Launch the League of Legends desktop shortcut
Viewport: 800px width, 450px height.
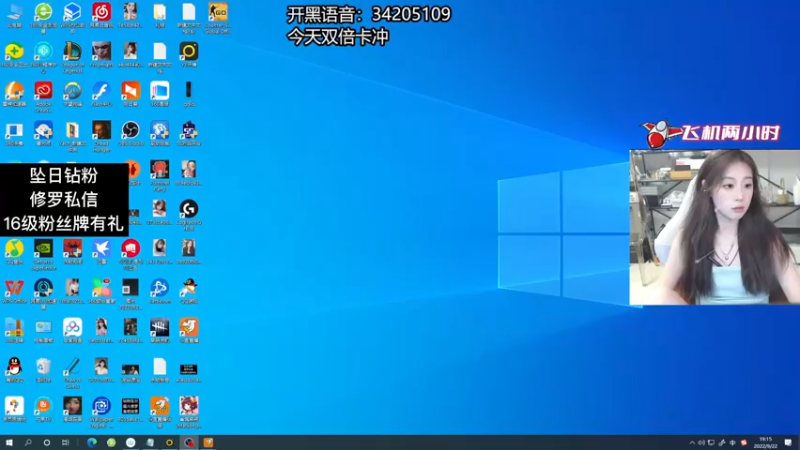72,51
